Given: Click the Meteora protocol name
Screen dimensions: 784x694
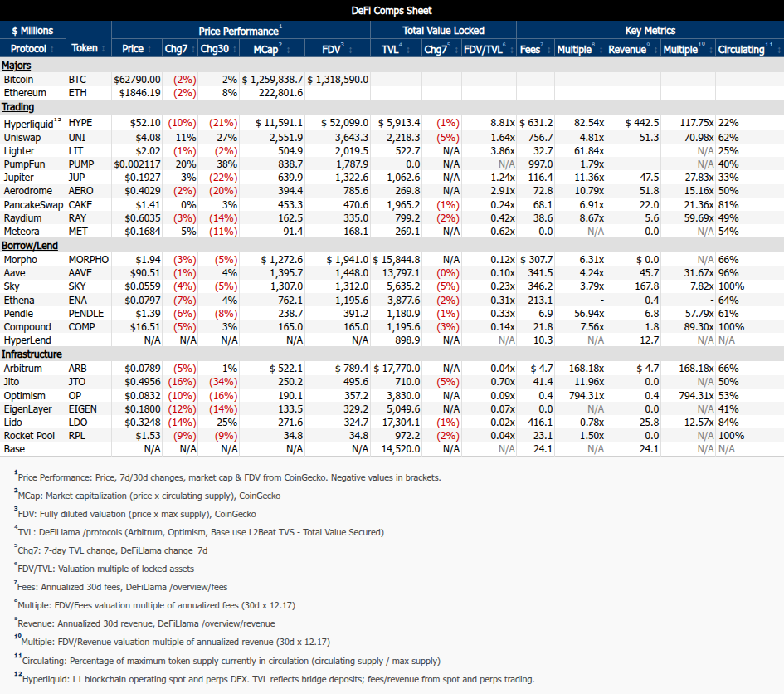Looking at the screenshot, I should (x=22, y=232).
